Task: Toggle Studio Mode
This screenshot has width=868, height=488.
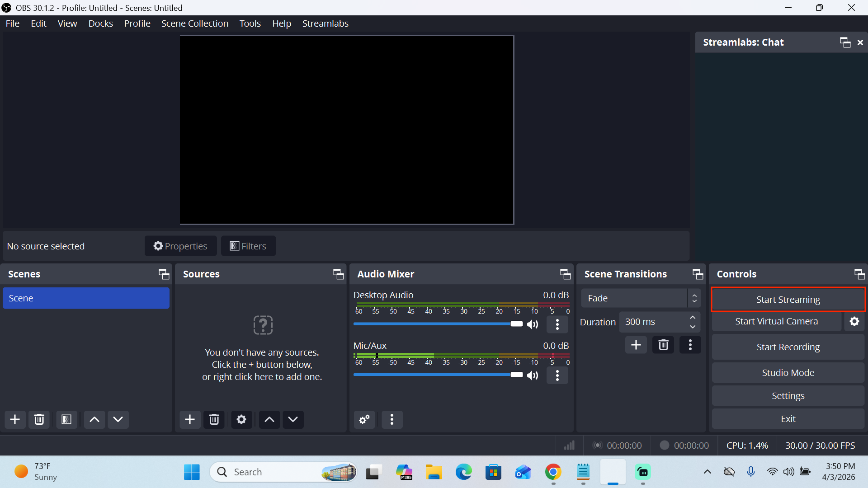Action: (x=788, y=373)
